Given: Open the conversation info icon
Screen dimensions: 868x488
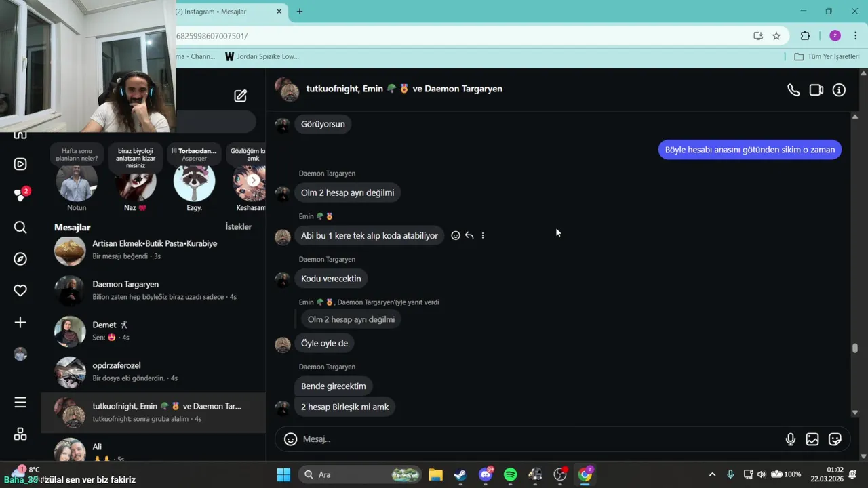Looking at the screenshot, I should point(839,89).
